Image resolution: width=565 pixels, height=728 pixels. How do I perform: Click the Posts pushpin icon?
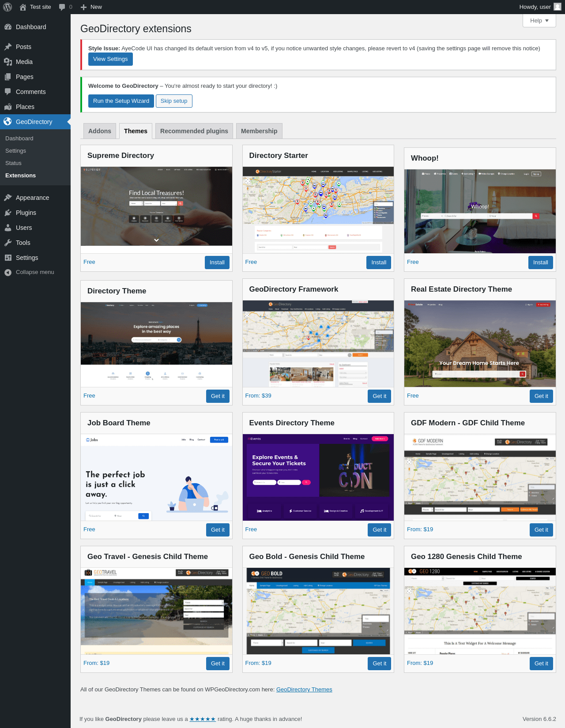click(8, 47)
